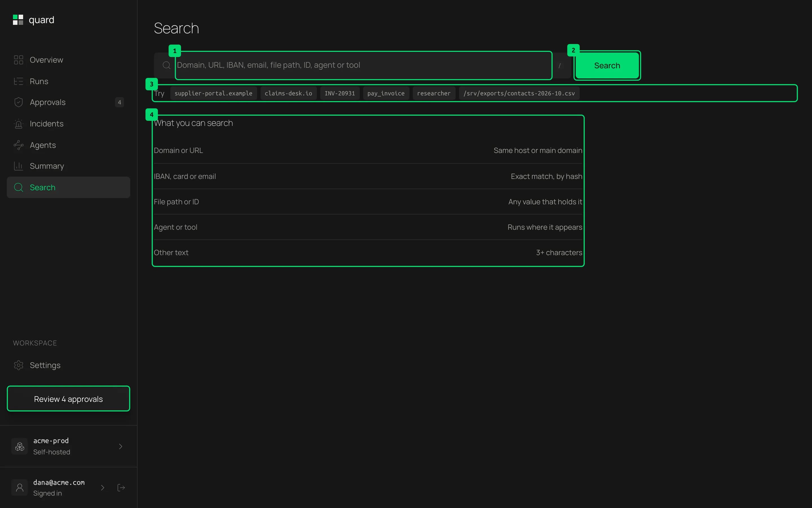Open the Overview page
The width and height of the screenshot is (812, 508).
(69, 60)
